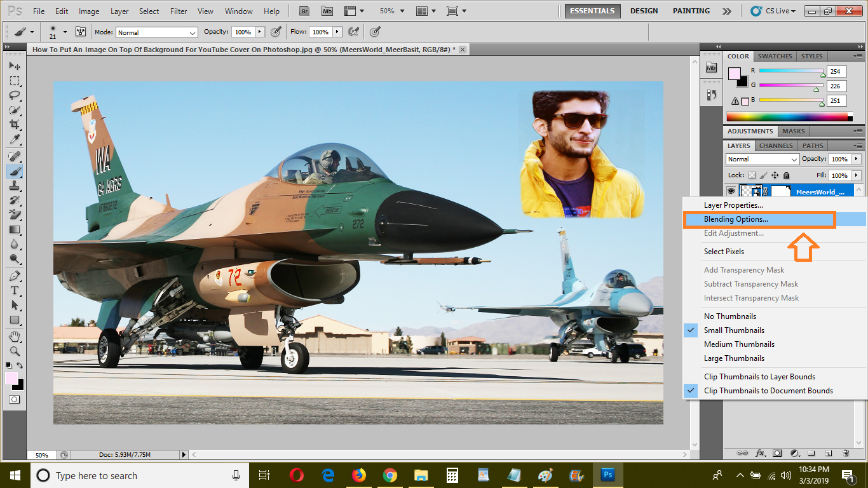
Task: Toggle lock image pixels
Action: point(764,175)
